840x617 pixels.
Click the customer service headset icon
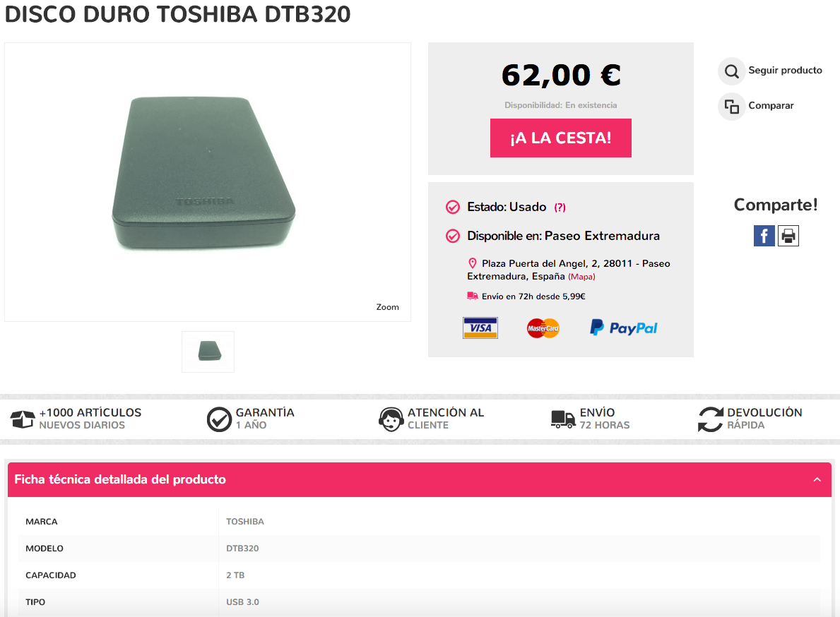point(391,419)
